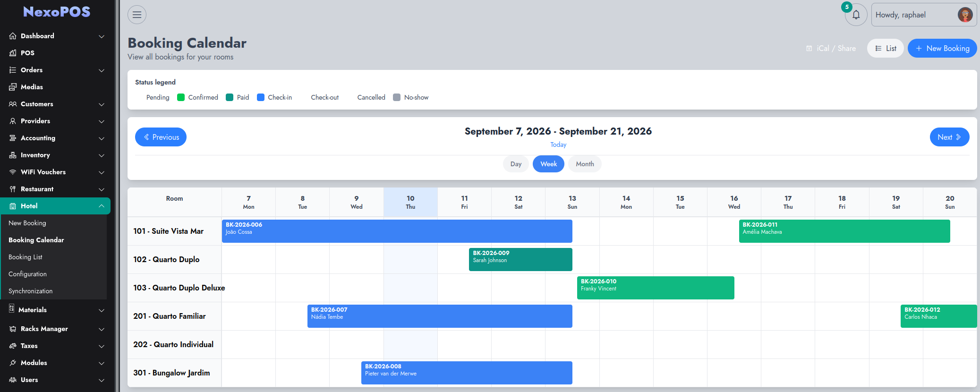Click the Taxes scale icon
This screenshot has width=980, height=392.
(x=13, y=346)
